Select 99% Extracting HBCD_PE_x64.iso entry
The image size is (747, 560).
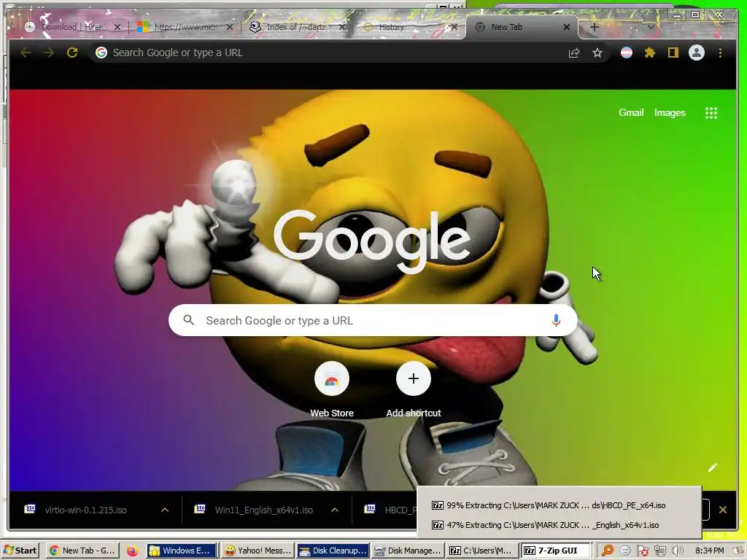[549, 505]
